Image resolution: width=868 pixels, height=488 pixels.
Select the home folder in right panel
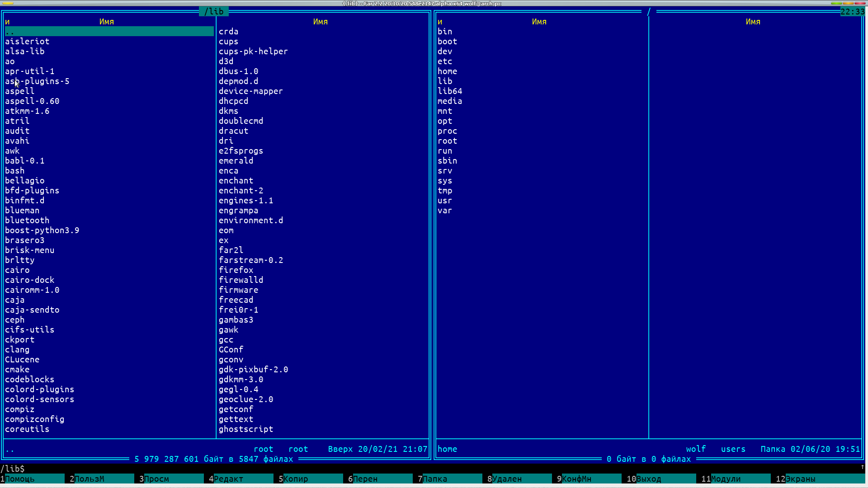(x=447, y=71)
